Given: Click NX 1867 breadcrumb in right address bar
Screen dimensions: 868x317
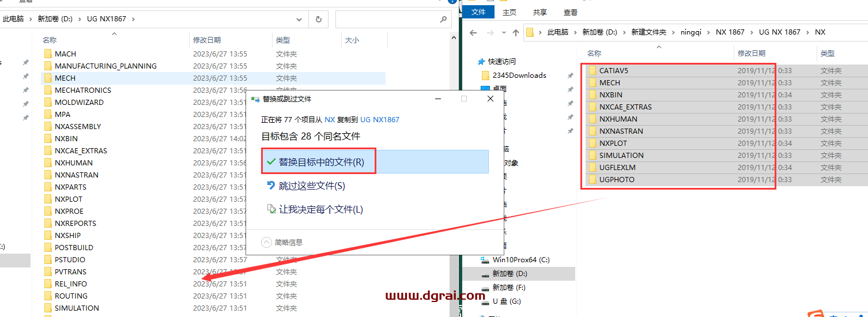Looking at the screenshot, I should click(x=730, y=32).
